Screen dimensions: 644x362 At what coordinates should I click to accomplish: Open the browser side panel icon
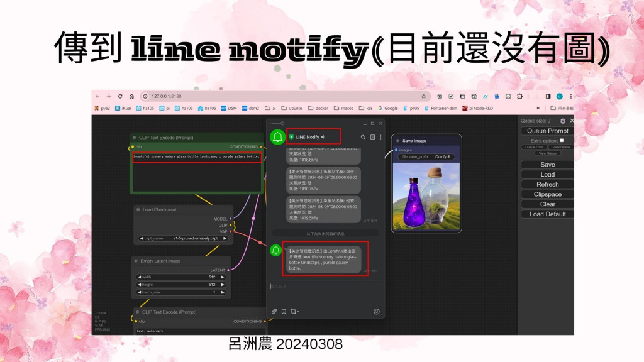[x=548, y=96]
